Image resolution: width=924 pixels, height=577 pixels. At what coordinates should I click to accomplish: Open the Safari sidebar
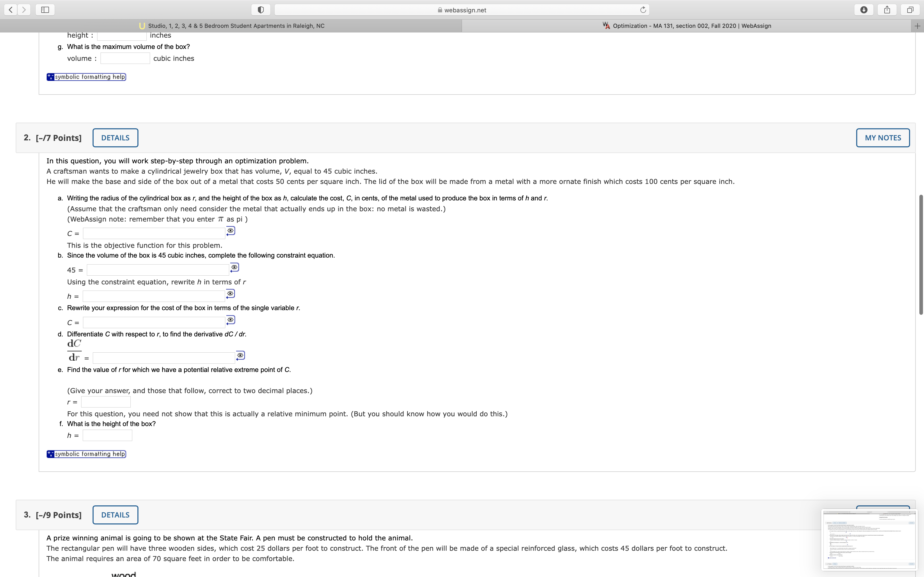[45, 10]
